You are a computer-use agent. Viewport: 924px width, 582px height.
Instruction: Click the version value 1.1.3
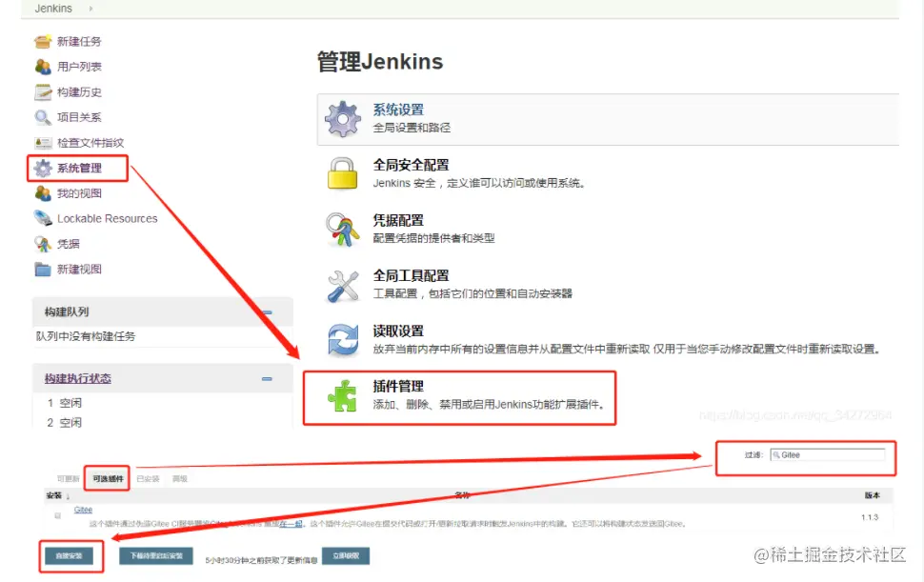(869, 517)
